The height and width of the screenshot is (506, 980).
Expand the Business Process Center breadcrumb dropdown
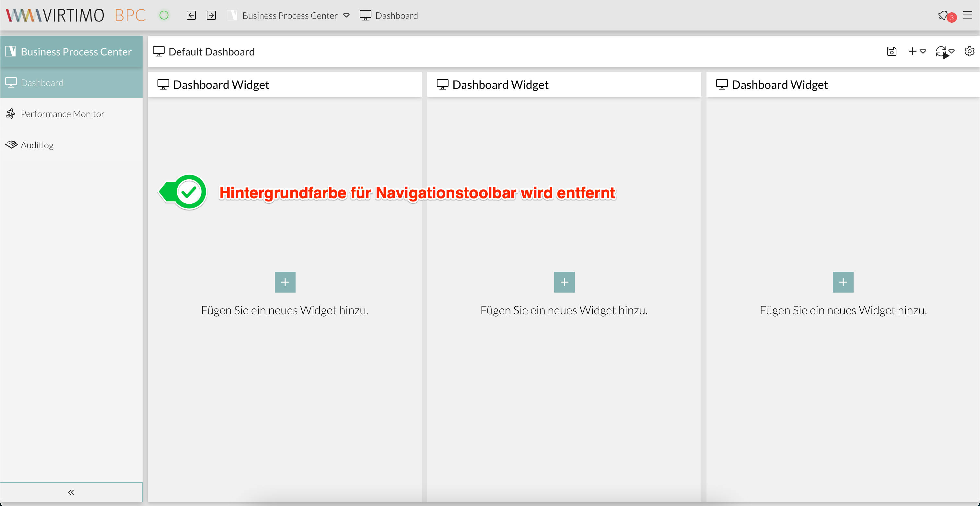(346, 16)
